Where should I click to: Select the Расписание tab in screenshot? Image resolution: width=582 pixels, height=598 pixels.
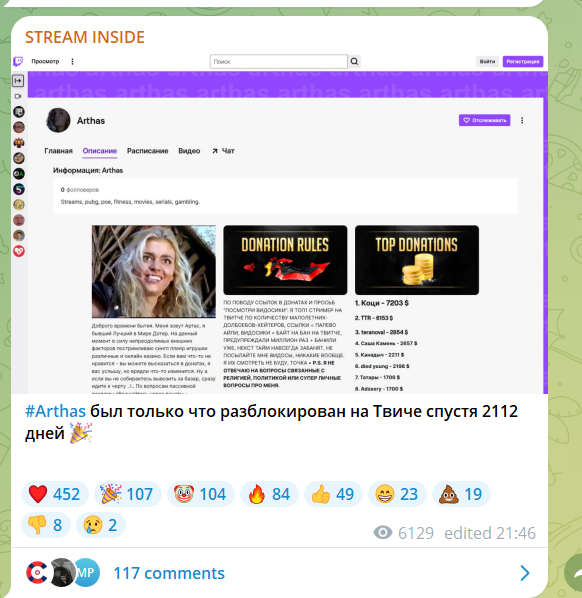point(148,151)
